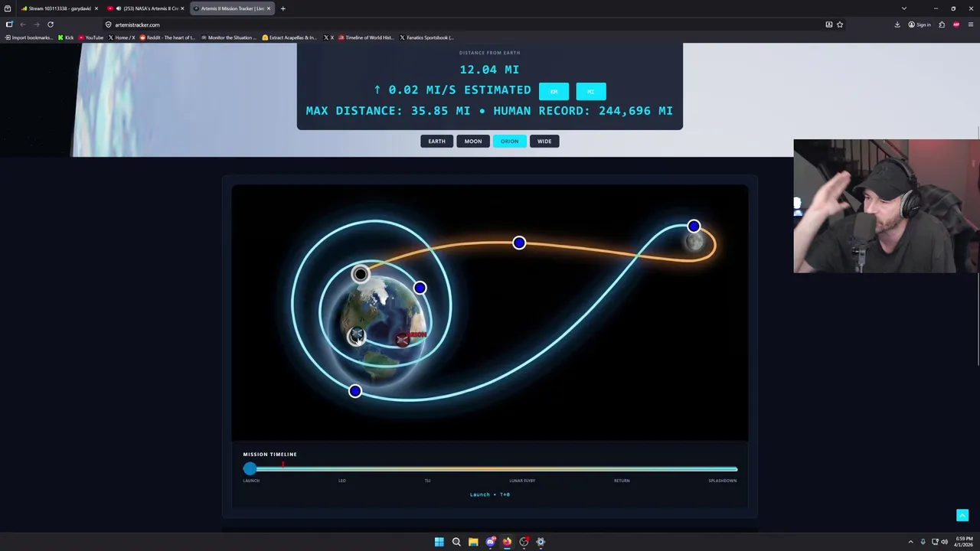Close the Stream 103113338 tab
The width and height of the screenshot is (980, 551).
pos(96,8)
